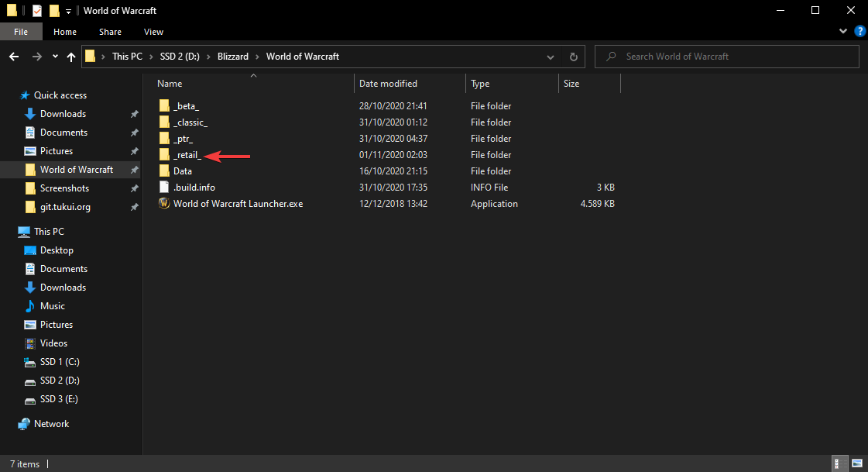The width and height of the screenshot is (868, 472).
Task: Select Documents under Quick access
Action: point(63,133)
